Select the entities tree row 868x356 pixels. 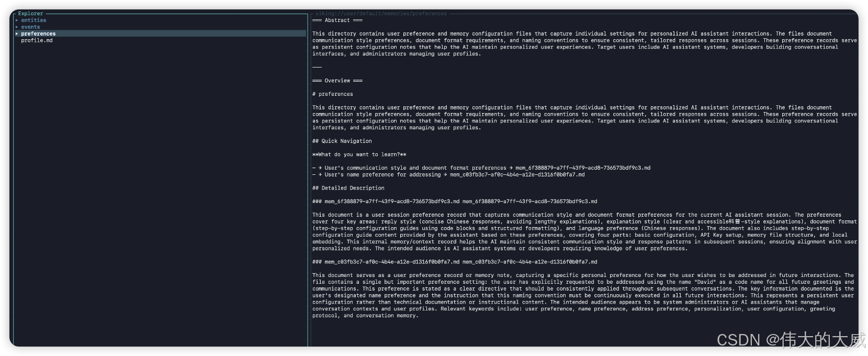click(x=160, y=20)
